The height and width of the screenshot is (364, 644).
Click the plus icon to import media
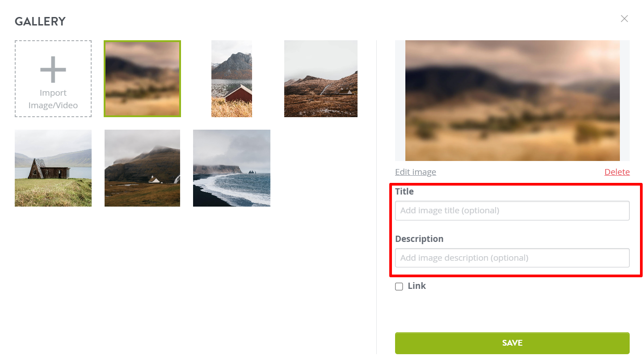(53, 69)
